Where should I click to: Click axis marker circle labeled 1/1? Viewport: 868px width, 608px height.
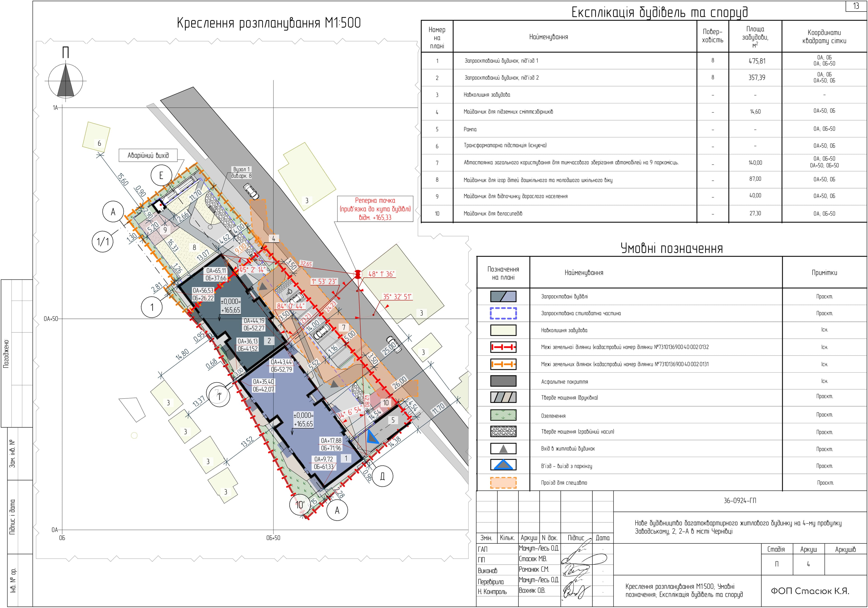103,241
